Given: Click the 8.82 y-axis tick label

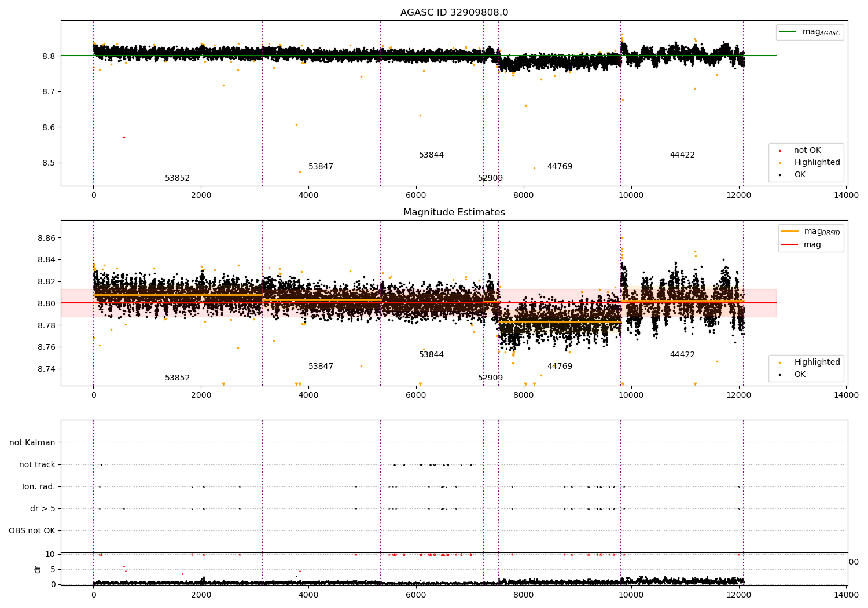Looking at the screenshot, I should pyautogui.click(x=47, y=281).
